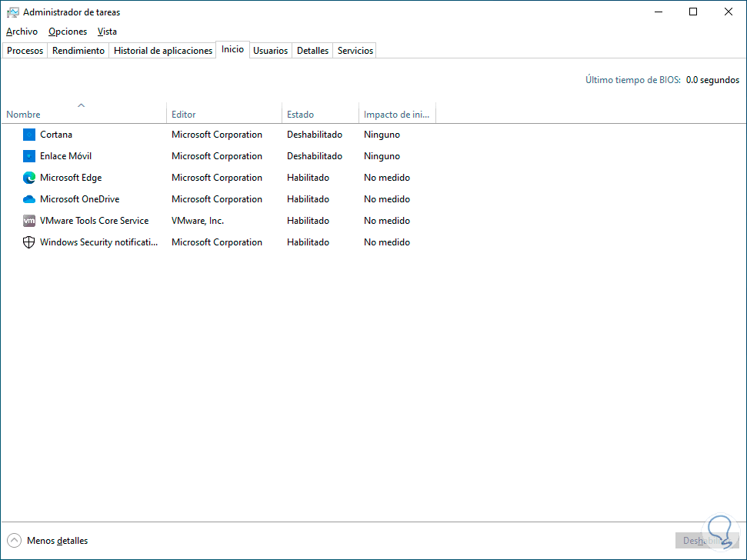
Task: Click Habilitado status of Microsoft Edge
Action: (308, 178)
